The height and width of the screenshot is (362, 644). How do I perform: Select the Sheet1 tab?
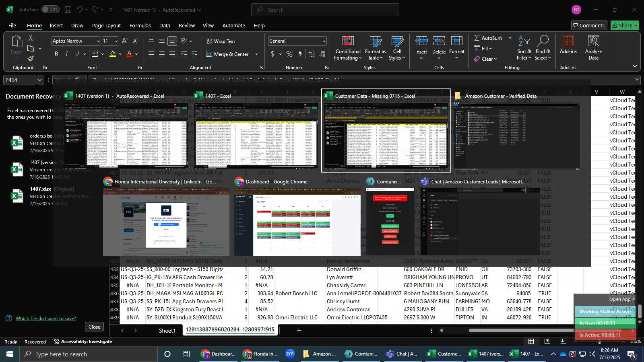(167, 331)
